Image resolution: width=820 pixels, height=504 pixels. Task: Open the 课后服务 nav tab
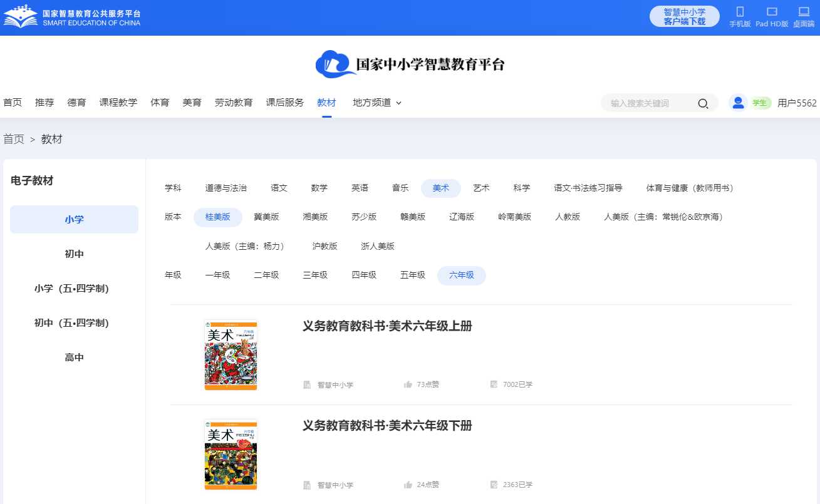pyautogui.click(x=285, y=103)
